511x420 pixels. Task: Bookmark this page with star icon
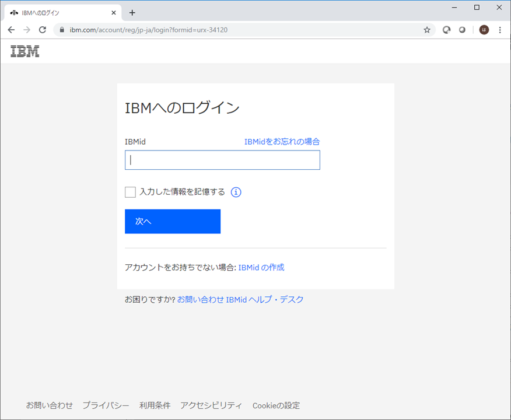point(426,30)
